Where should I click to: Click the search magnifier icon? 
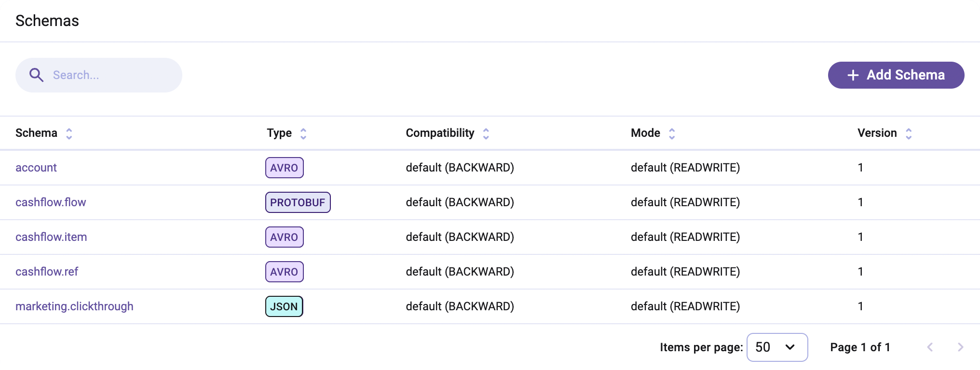(x=36, y=75)
